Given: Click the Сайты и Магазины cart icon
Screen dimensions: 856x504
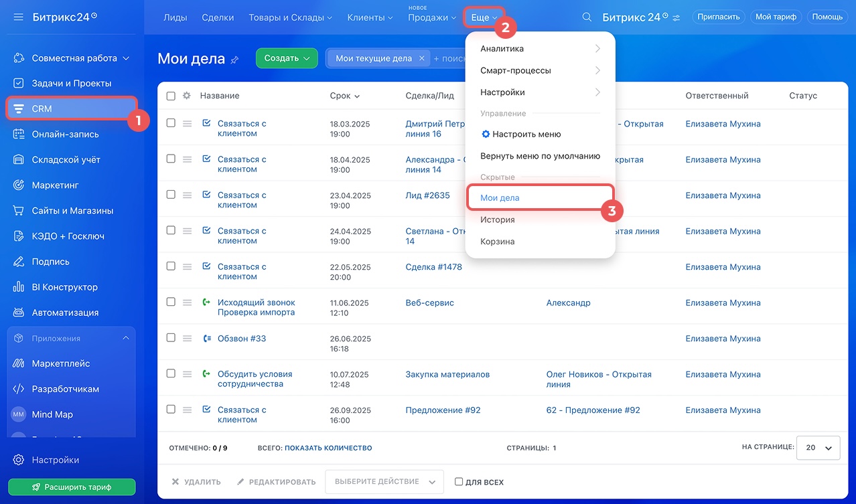Looking at the screenshot, I should tap(19, 211).
